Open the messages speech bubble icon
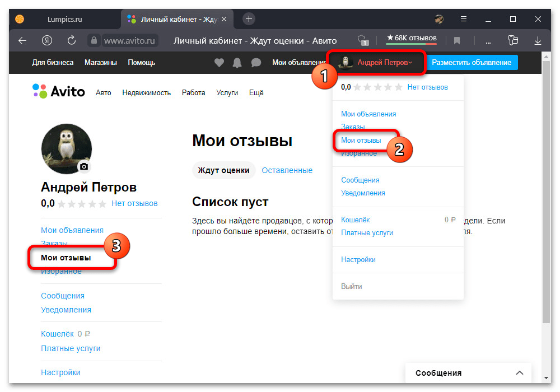Image resolution: width=560 pixels, height=392 pixels. click(256, 63)
